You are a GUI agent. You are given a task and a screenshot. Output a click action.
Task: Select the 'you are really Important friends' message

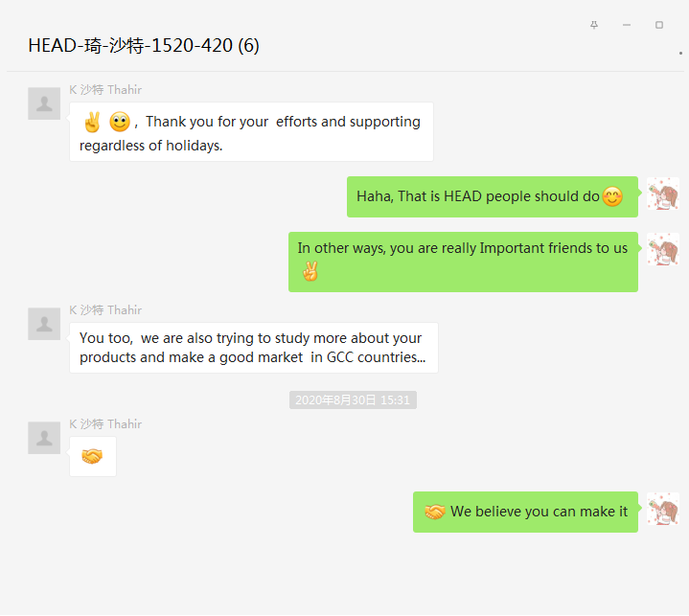pyautogui.click(x=463, y=261)
